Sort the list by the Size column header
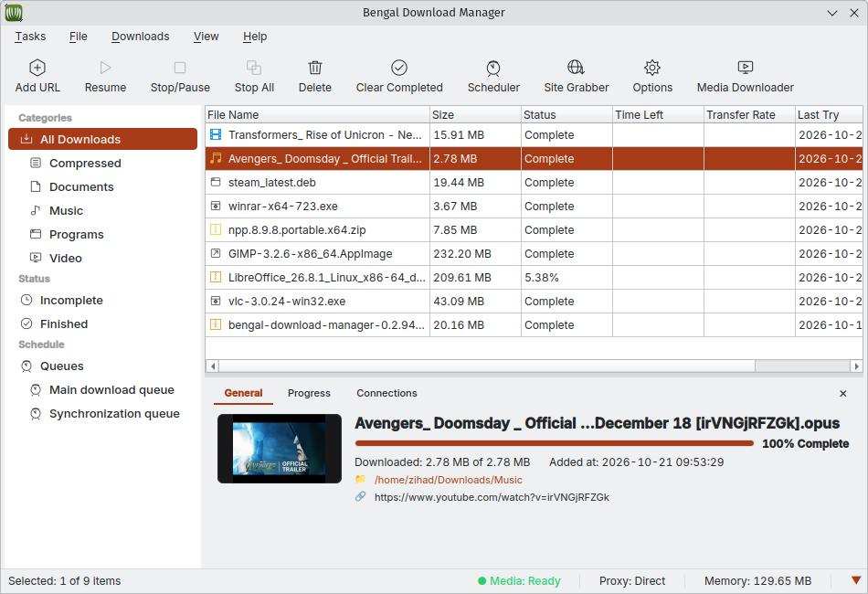868x594 pixels. tap(475, 114)
